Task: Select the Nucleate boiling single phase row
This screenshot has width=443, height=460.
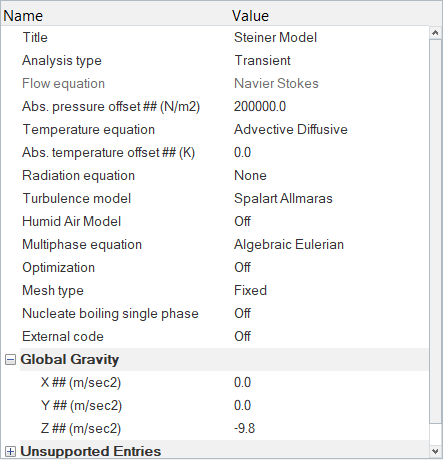Action: tap(215, 313)
